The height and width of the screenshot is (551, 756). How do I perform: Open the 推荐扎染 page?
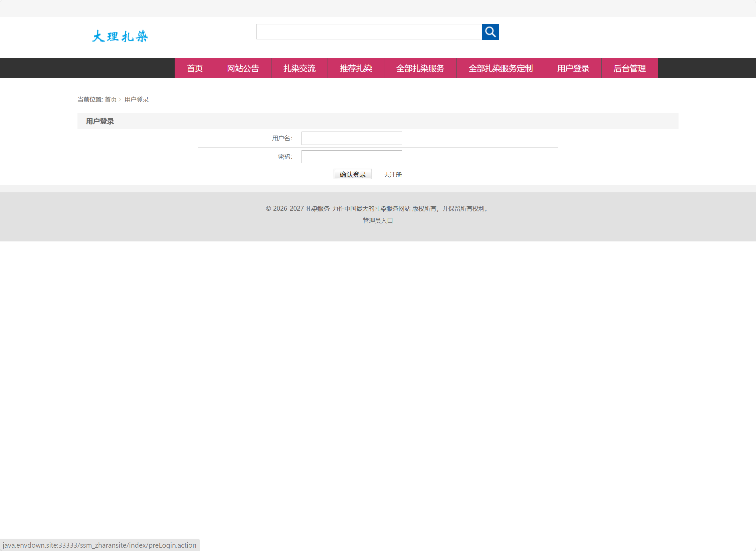pyautogui.click(x=356, y=68)
